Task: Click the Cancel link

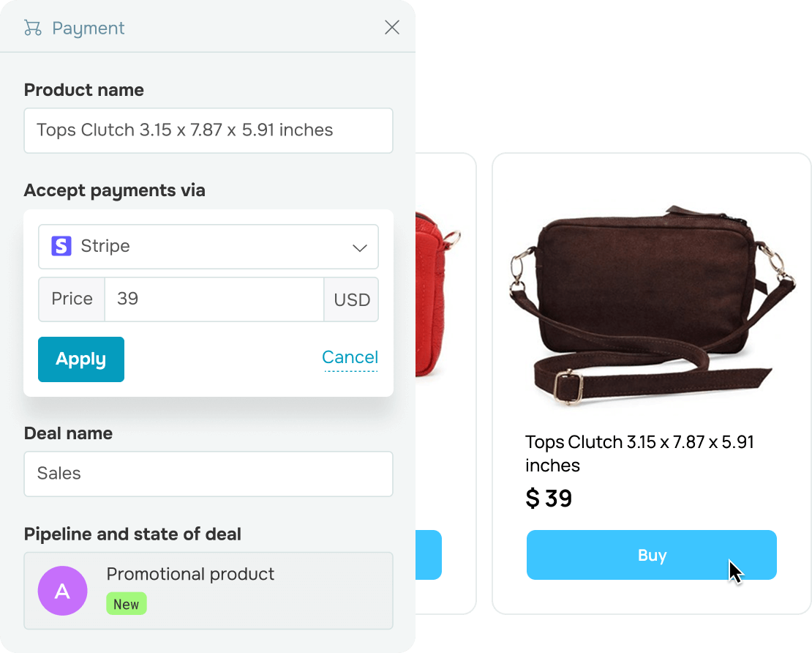Action: [350, 357]
